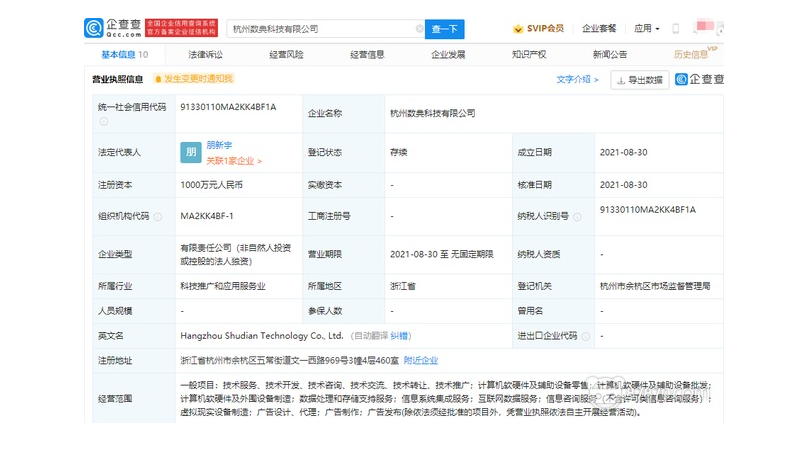Image resolution: width=800 pixels, height=450 pixels.
Task: Click the info icon beside 进出口企业代码
Action: point(586,336)
